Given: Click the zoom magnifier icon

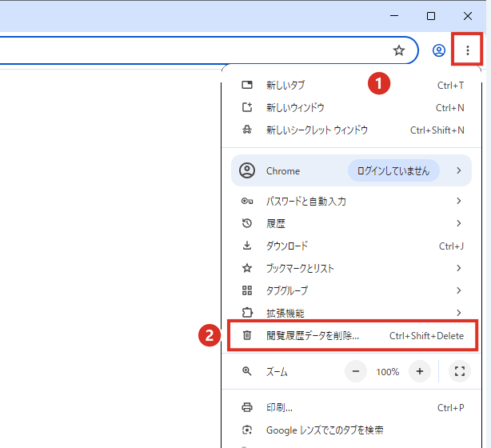Looking at the screenshot, I should tap(247, 371).
